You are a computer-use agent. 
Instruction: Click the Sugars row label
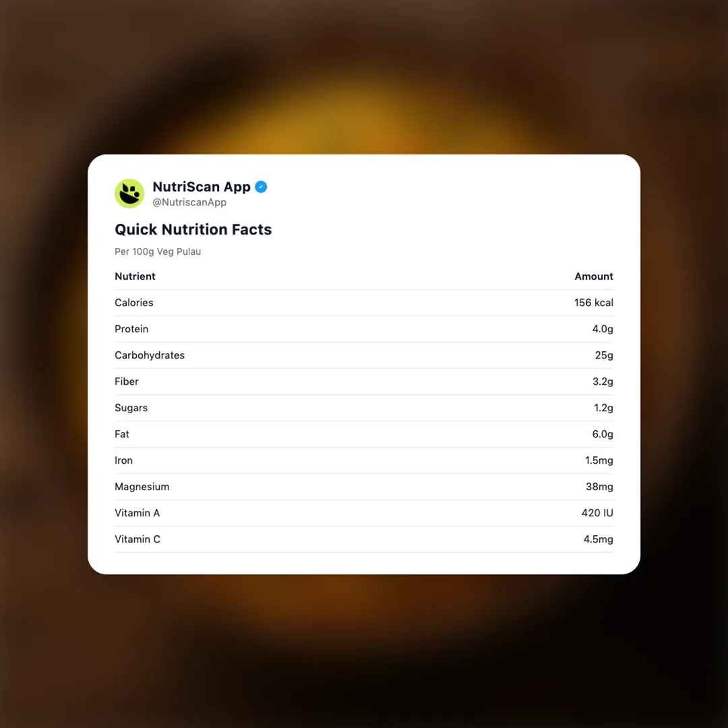(x=131, y=408)
